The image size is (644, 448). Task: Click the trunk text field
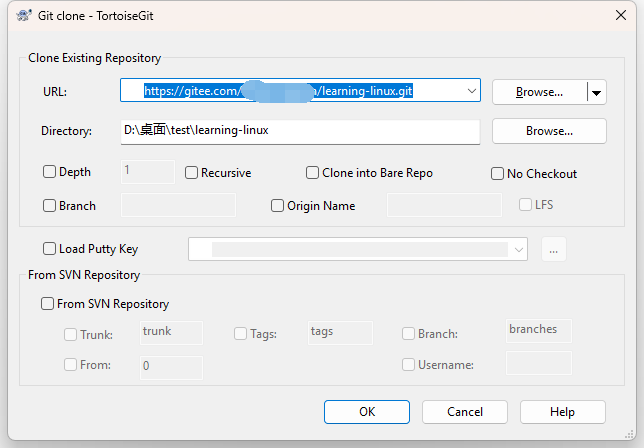(x=171, y=333)
